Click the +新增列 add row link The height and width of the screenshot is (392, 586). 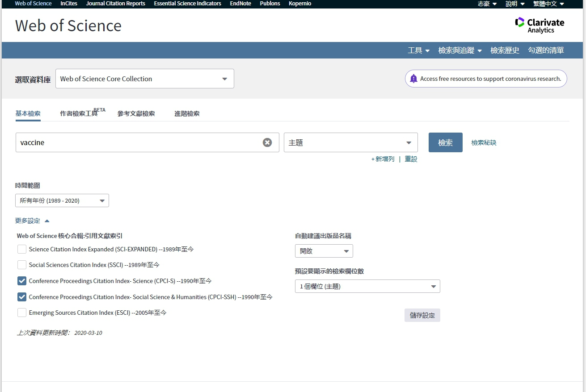(383, 159)
